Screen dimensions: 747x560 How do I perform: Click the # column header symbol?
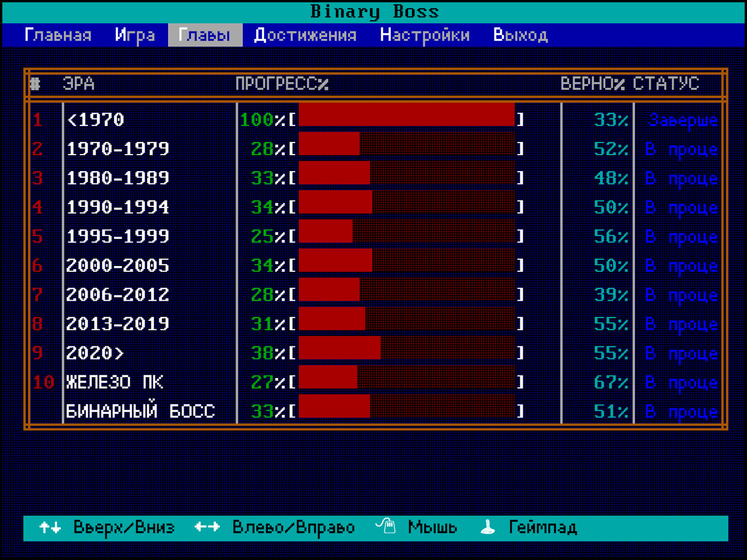(x=35, y=84)
